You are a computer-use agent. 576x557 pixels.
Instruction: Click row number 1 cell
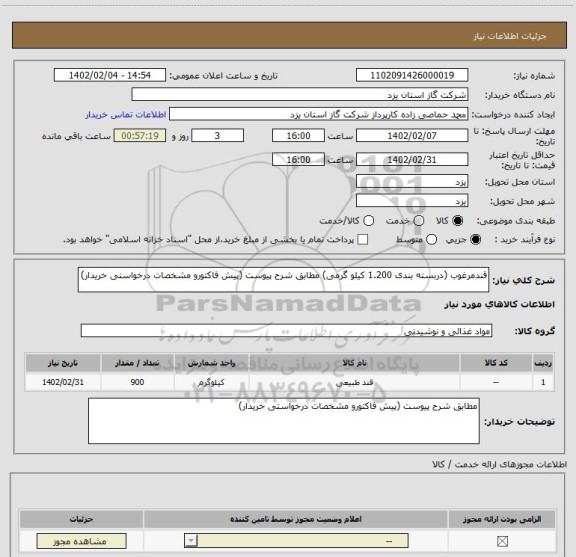(543, 382)
